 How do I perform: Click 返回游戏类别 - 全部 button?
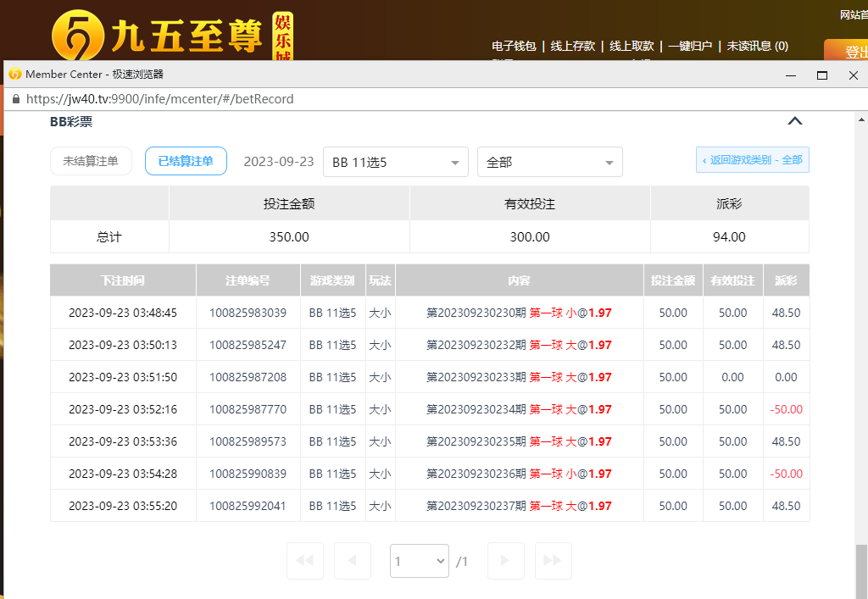752,160
